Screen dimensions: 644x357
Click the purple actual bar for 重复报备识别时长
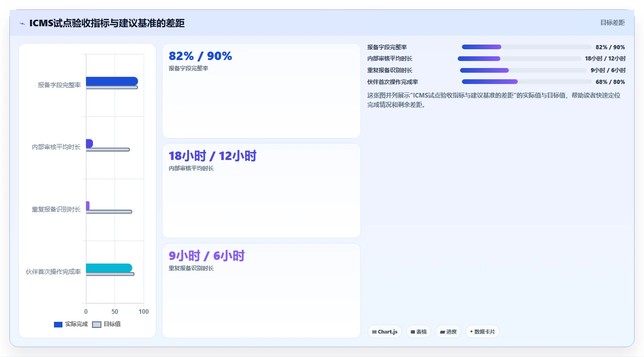click(x=88, y=205)
